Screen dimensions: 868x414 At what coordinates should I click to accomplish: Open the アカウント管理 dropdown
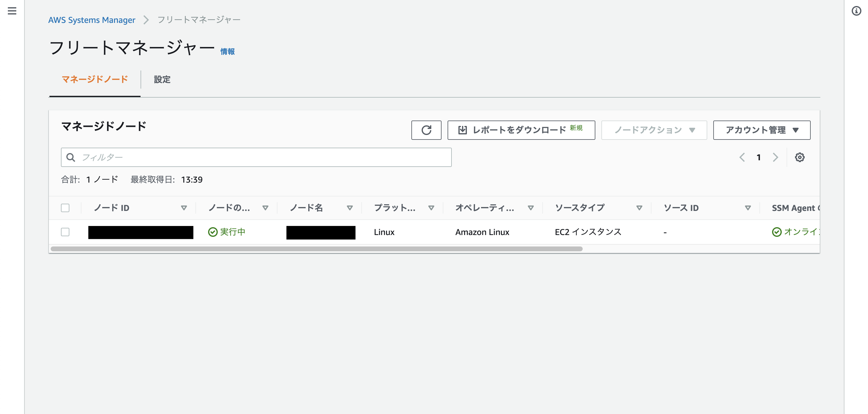click(761, 130)
